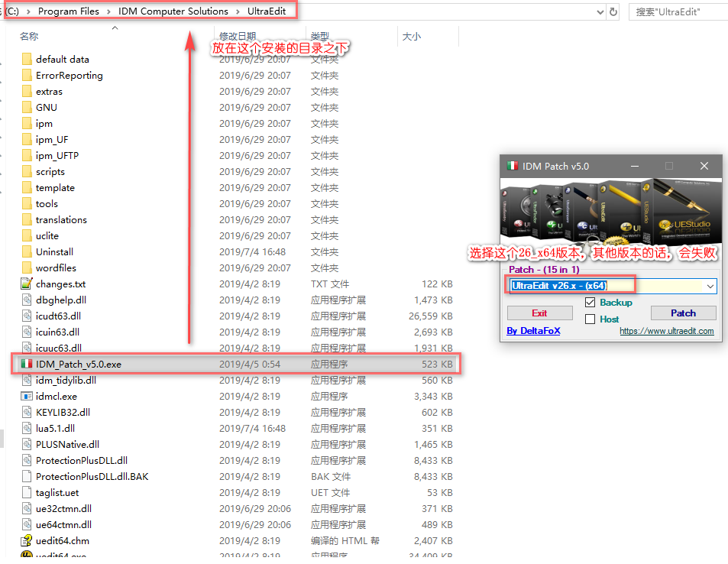The image size is (728, 564).
Task: Select the extras folder icon
Action: pyautogui.click(x=27, y=91)
